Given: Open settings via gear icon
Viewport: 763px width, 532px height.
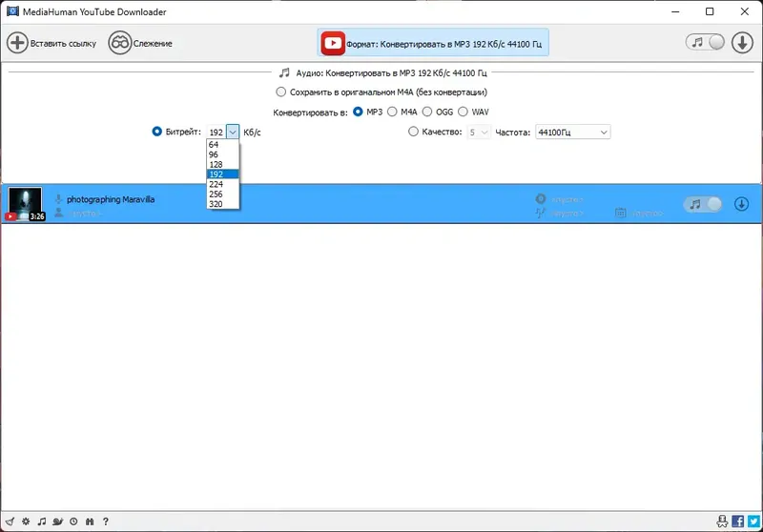Looking at the screenshot, I should click(x=26, y=522).
